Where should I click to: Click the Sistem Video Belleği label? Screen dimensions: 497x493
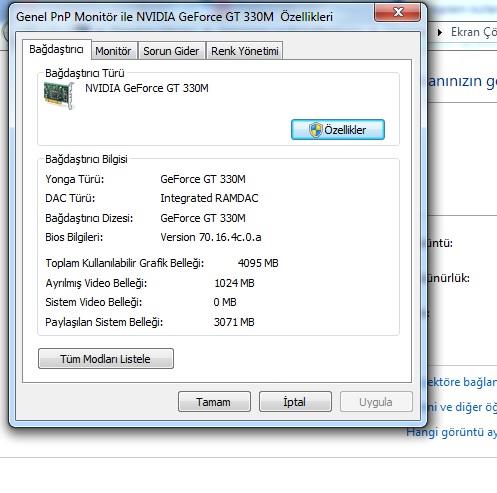[94, 302]
